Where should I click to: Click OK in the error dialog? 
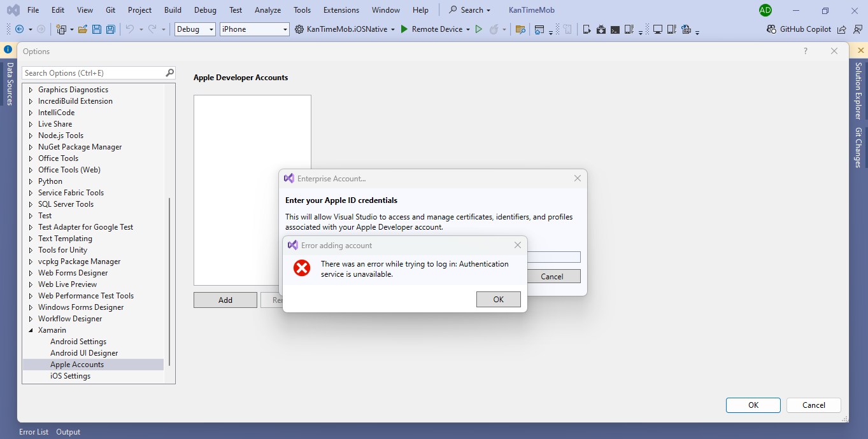pos(499,300)
